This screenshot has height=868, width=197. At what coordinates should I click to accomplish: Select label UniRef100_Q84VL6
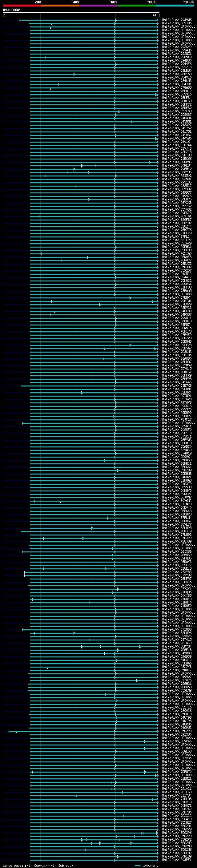pyautogui.click(x=176, y=77)
